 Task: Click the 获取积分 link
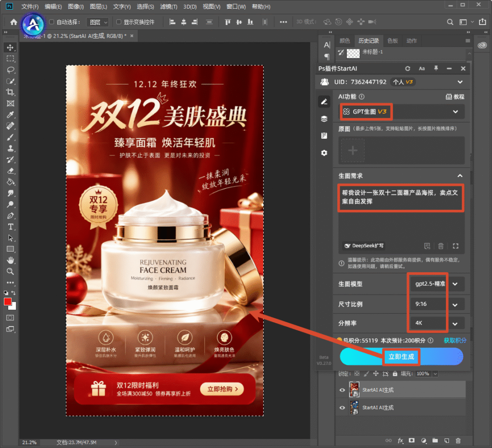pos(455,340)
